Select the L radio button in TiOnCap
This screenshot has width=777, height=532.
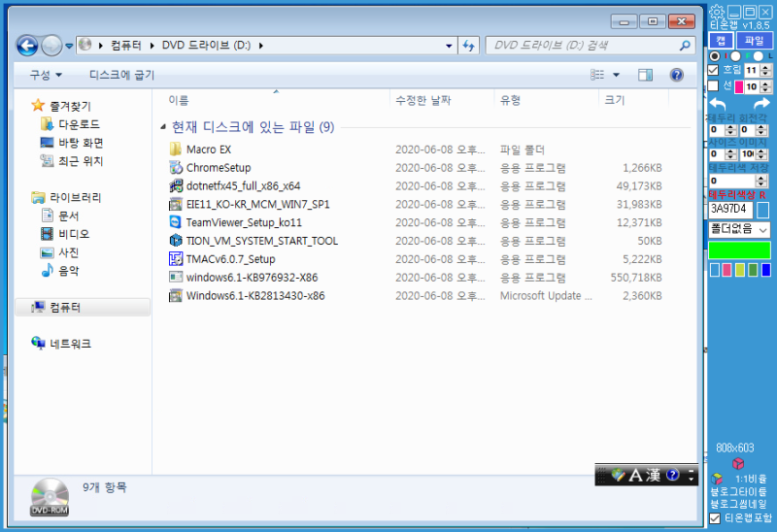tap(759, 56)
